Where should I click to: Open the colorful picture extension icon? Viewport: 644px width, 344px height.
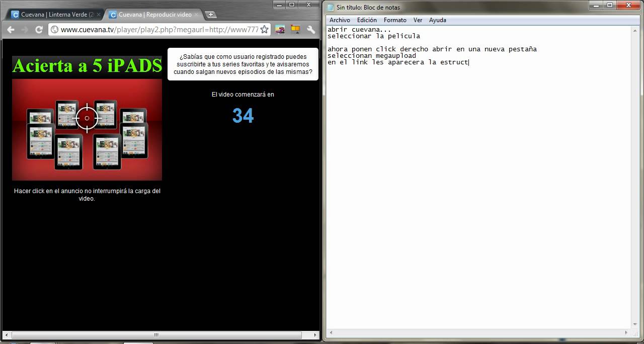[280, 30]
